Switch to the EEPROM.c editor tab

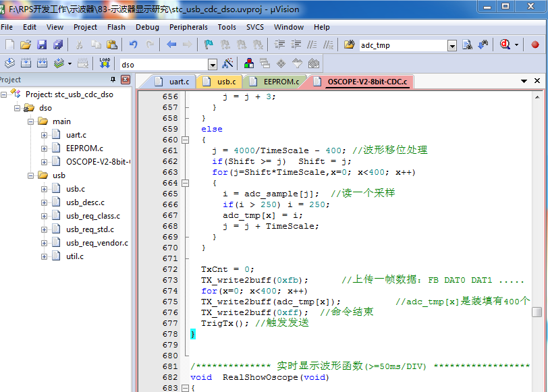click(x=276, y=82)
